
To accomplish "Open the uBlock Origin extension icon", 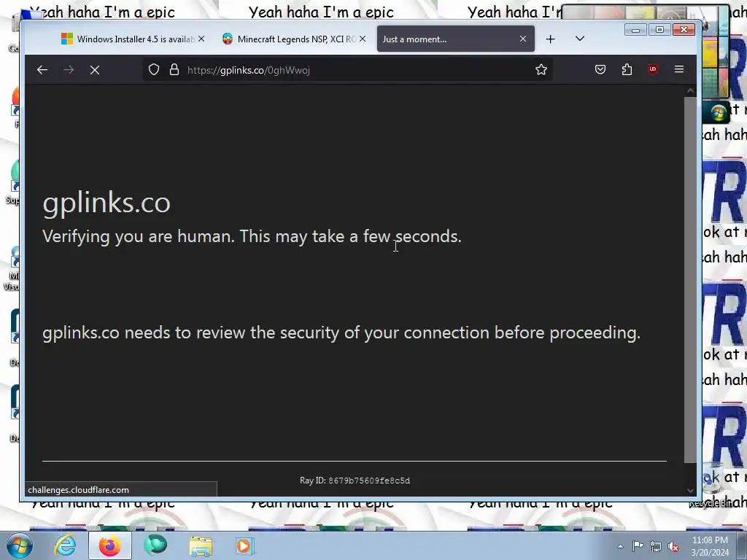I will tap(653, 69).
